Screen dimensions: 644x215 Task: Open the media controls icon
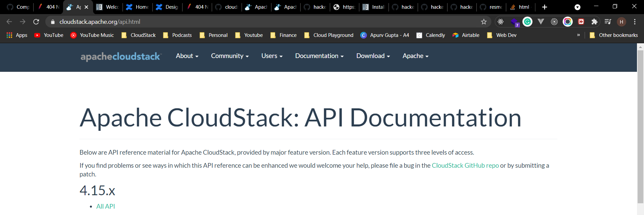pos(608,22)
